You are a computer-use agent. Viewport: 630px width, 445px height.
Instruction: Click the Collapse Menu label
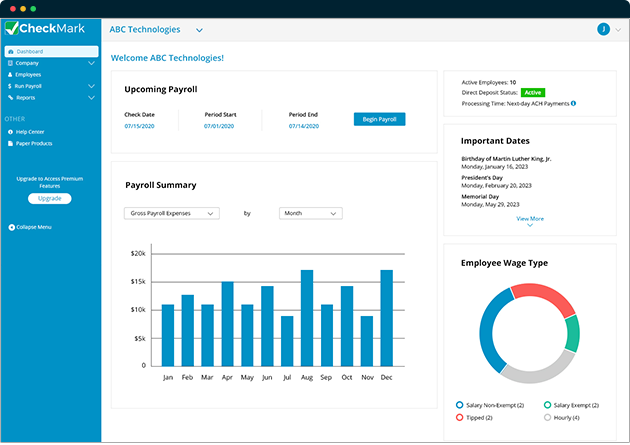tap(34, 227)
